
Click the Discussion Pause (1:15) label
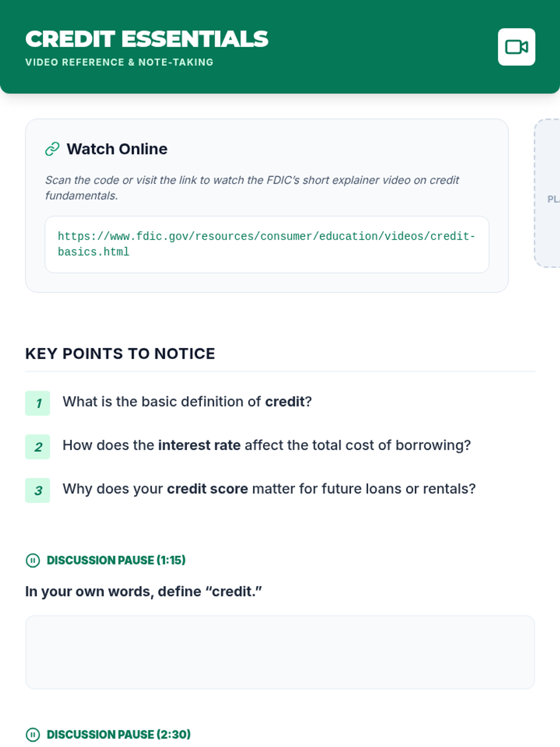coord(116,560)
